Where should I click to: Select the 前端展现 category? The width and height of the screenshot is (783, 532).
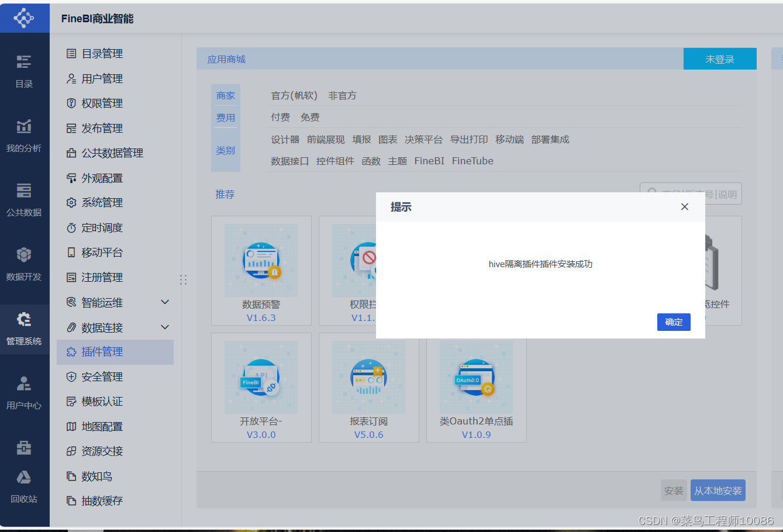coord(326,140)
